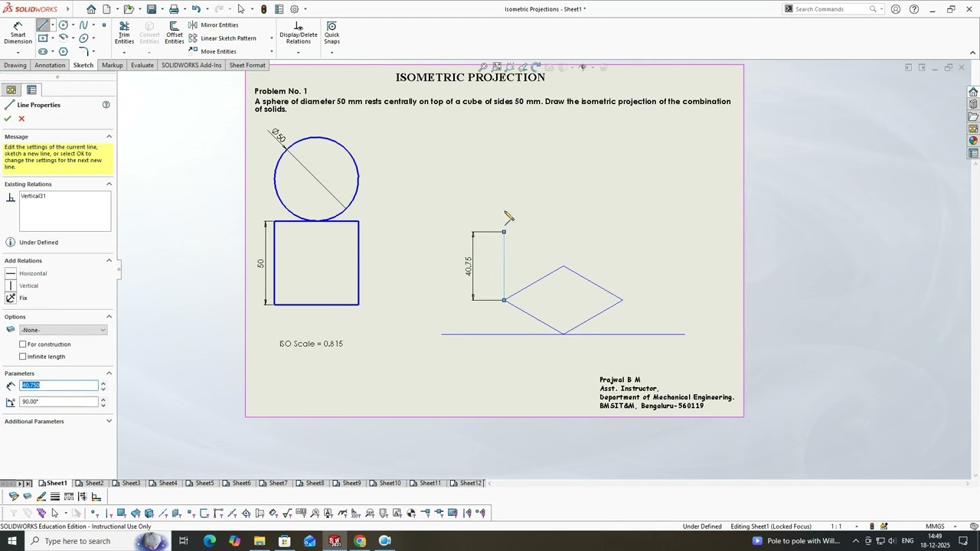Open the Trim Entities dropdown arrow

click(124, 52)
